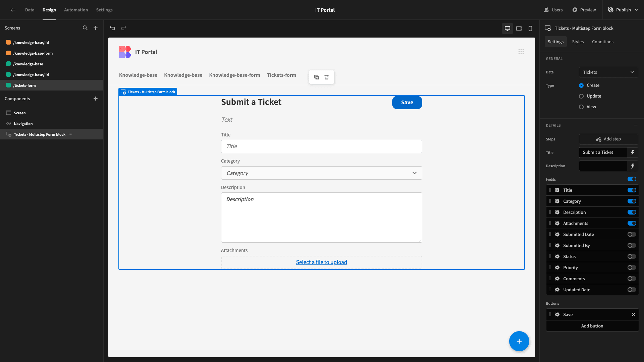
Task: Click the Title input field in form
Action: tap(321, 146)
